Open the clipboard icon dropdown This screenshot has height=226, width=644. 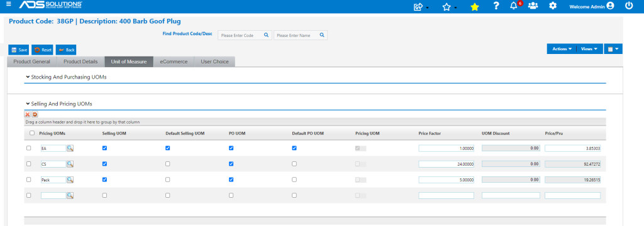(613, 49)
